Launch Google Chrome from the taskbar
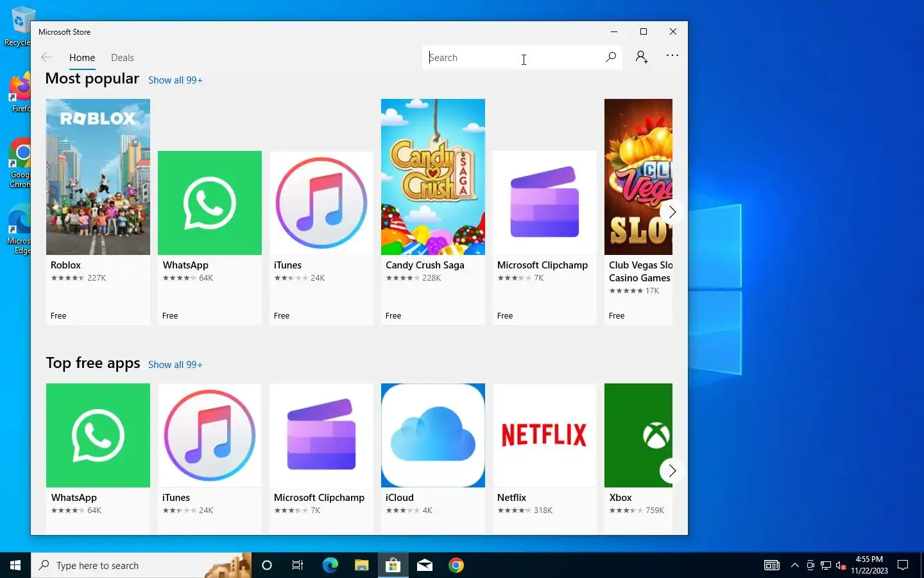Screen dimensions: 924x578 point(456,565)
